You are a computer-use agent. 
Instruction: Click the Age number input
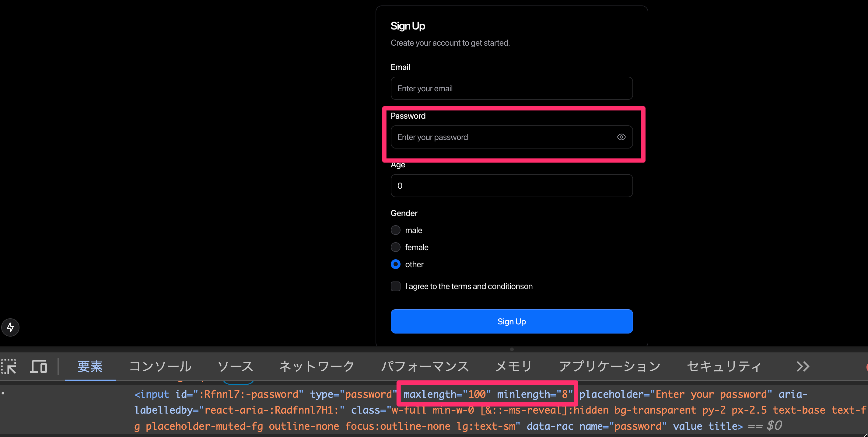[511, 185]
